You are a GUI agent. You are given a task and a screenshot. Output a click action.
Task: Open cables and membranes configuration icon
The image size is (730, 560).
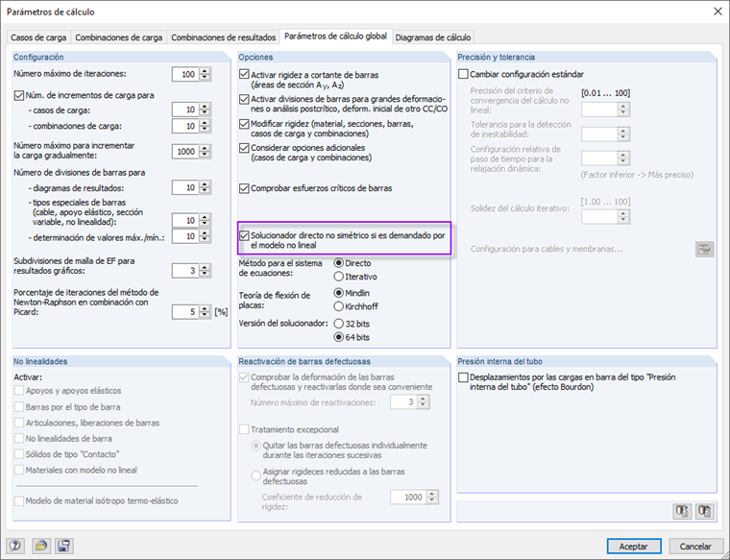click(x=704, y=249)
